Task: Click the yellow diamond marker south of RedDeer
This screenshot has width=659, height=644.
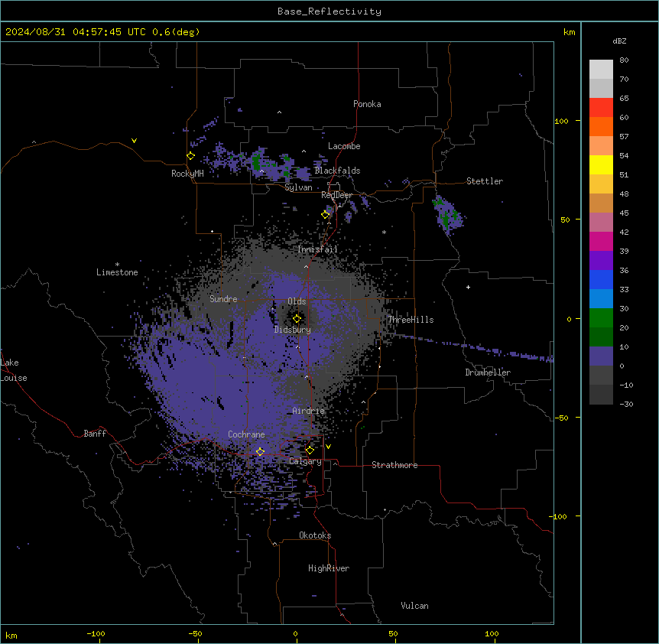Action: click(x=326, y=215)
